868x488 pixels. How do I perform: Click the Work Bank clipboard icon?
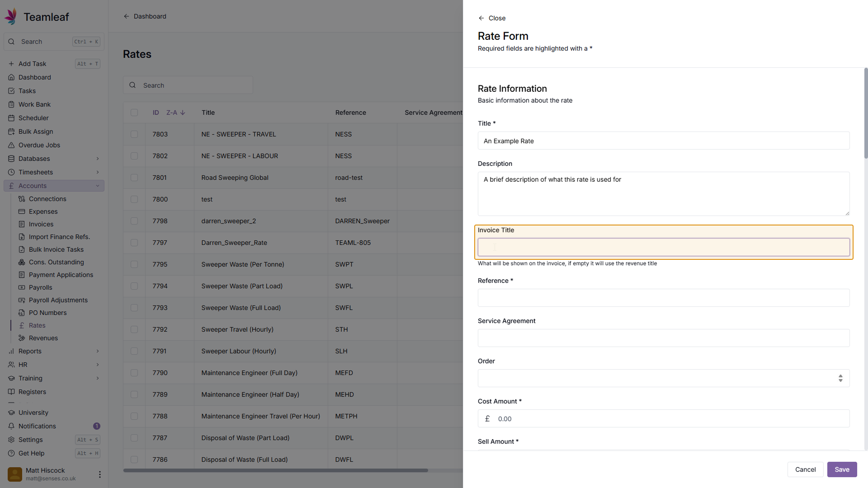pyautogui.click(x=11, y=104)
